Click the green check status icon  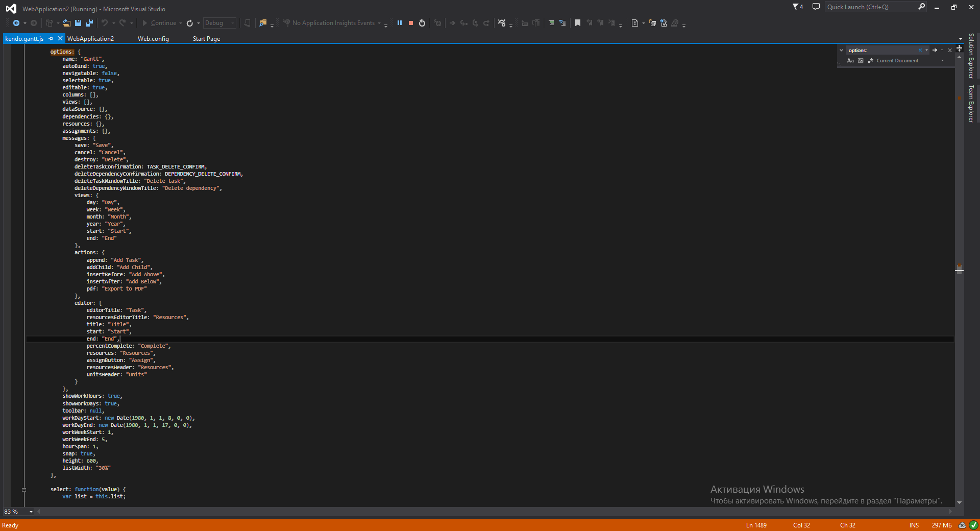click(x=974, y=525)
